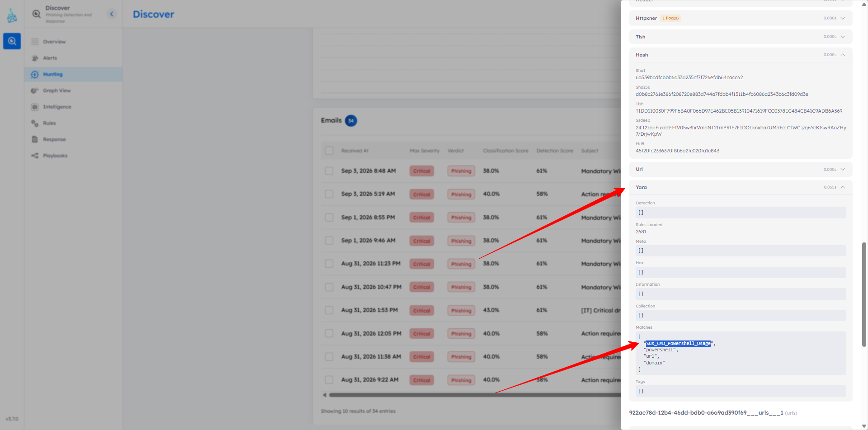Collapse the sidebar with the back chevron
Viewport: 868px width, 430px height.
(112, 14)
